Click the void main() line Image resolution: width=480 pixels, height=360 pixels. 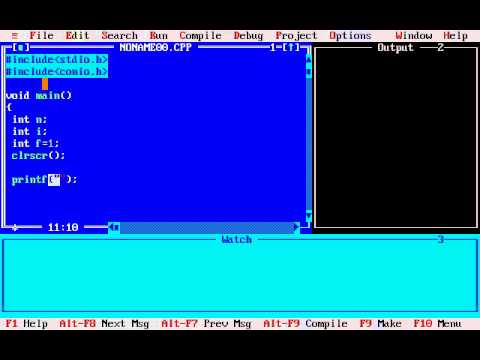tap(39, 96)
